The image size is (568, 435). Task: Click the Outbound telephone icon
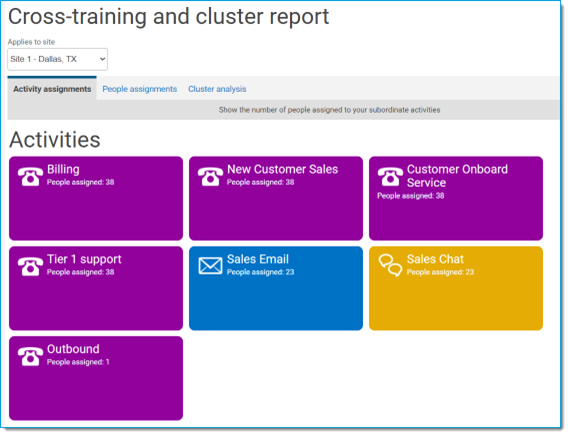pyautogui.click(x=30, y=356)
